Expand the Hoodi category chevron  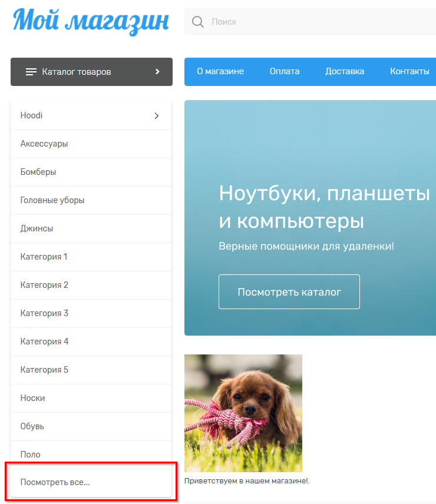click(x=156, y=116)
